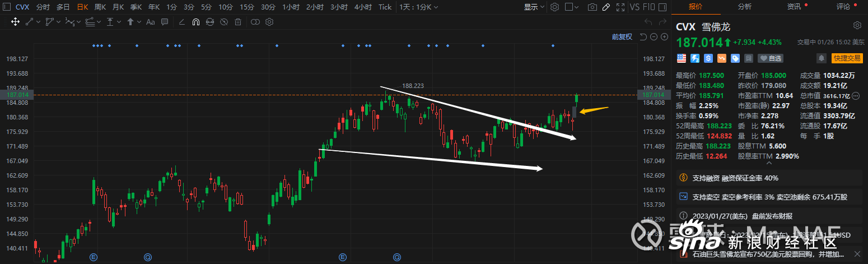Open the 1天：1分K range dropdown

coord(419,7)
